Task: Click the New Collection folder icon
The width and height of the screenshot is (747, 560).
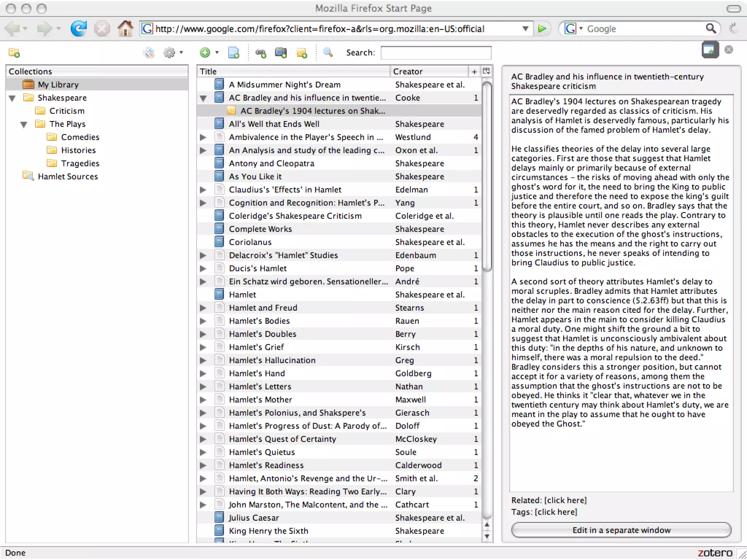Action: coord(14,53)
